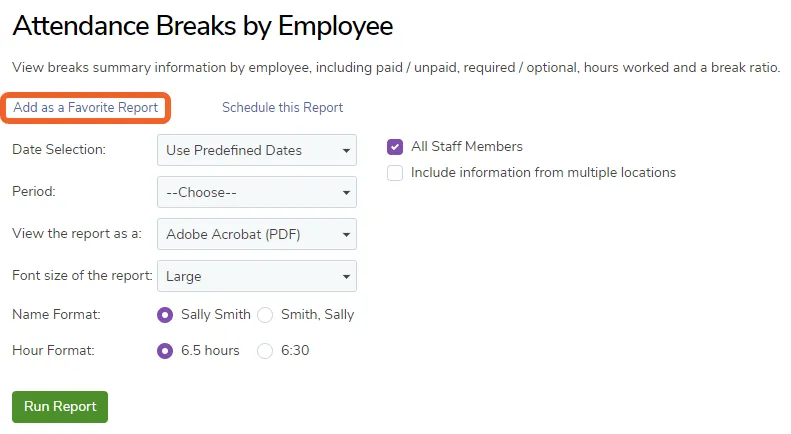
Task: Expand the Font size of the report dropdown
Action: coord(257,276)
